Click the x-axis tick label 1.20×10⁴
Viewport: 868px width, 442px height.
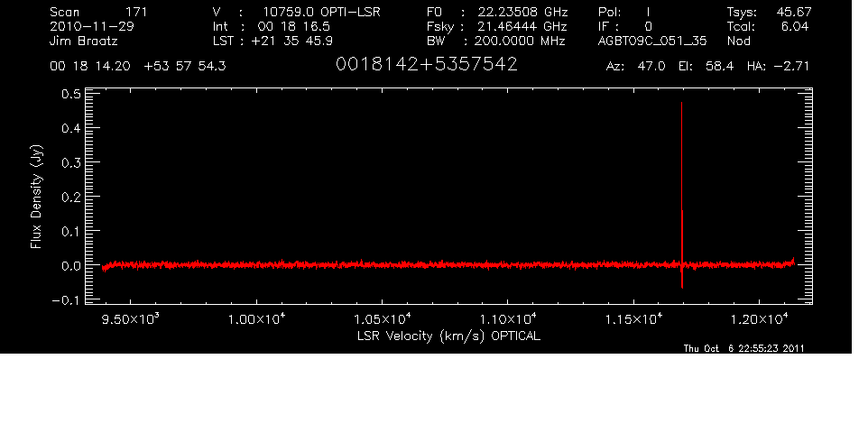click(x=759, y=319)
